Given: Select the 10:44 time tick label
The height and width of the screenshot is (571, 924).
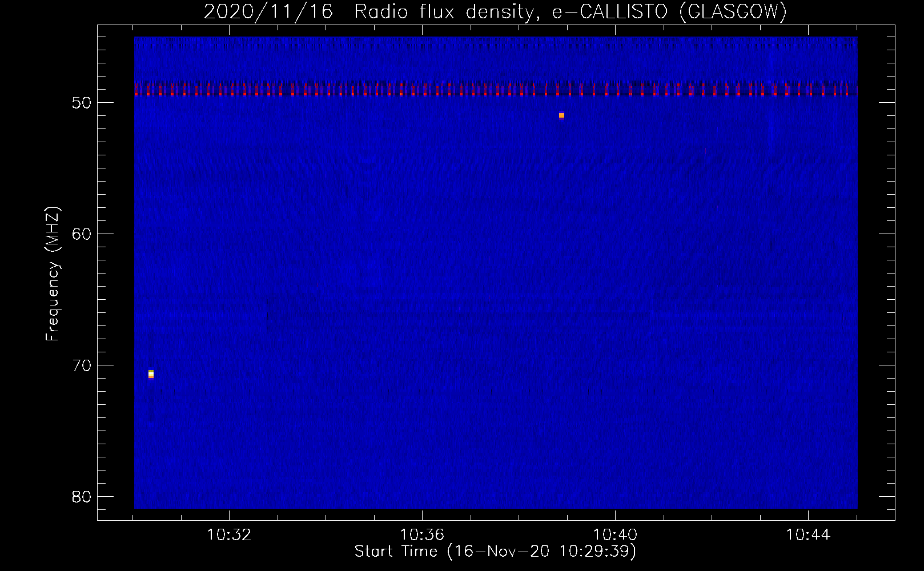Looking at the screenshot, I should click(x=808, y=535).
